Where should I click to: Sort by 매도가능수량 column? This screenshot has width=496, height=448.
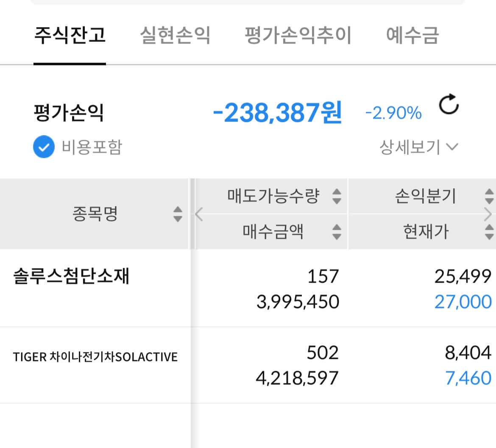coord(337,196)
